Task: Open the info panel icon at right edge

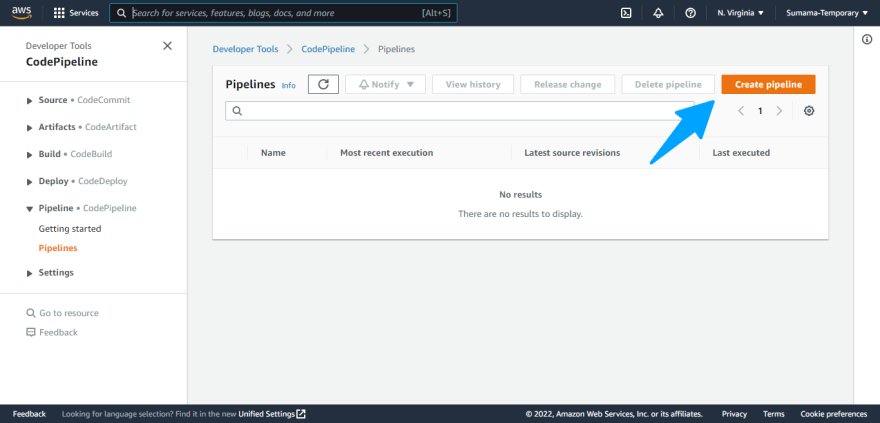Action: click(867, 39)
